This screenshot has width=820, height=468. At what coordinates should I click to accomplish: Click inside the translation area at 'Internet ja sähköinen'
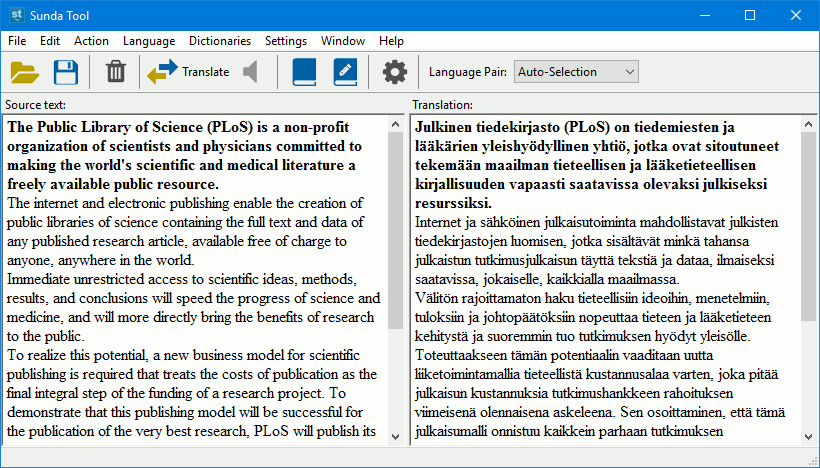476,222
